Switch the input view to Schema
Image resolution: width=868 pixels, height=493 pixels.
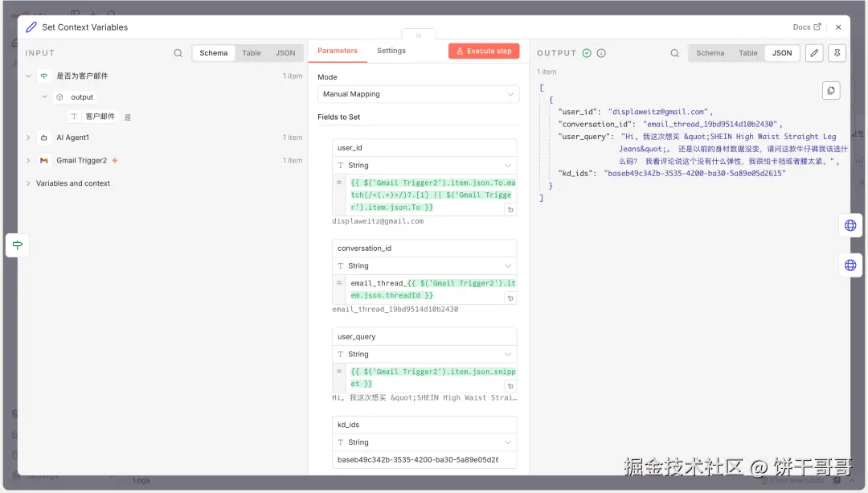(x=213, y=53)
